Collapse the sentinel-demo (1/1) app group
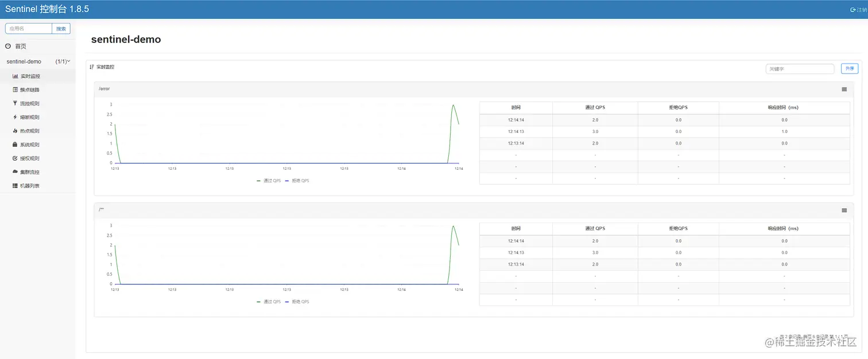 point(37,61)
